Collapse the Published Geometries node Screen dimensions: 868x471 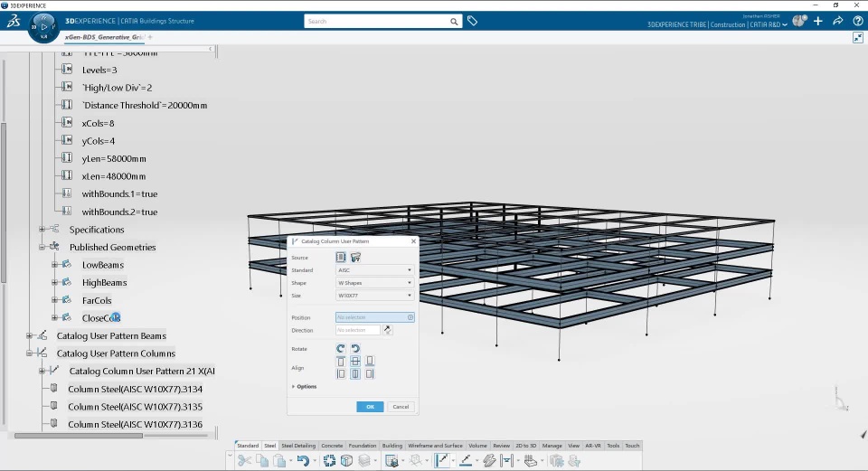pyautogui.click(x=42, y=247)
